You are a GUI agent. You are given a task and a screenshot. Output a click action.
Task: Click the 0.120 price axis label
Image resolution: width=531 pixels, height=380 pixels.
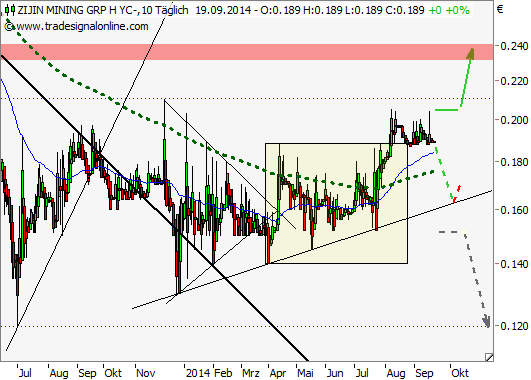514,326
